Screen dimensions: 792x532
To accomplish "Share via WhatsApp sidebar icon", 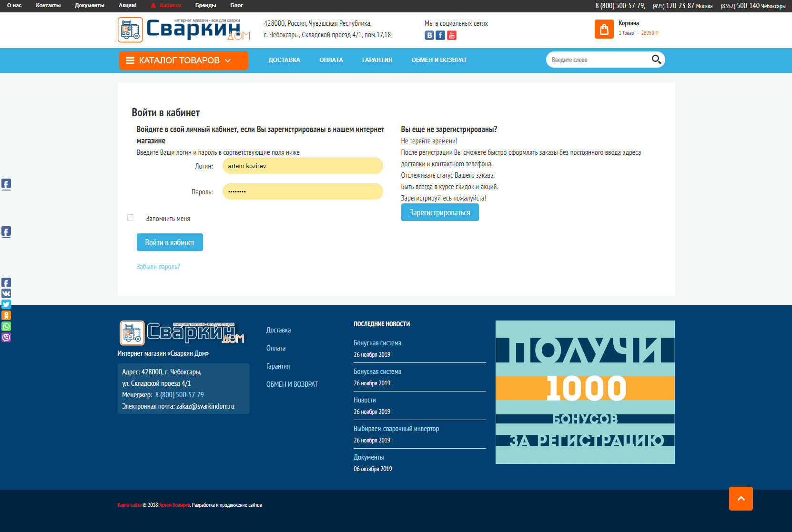I will pos(6,326).
